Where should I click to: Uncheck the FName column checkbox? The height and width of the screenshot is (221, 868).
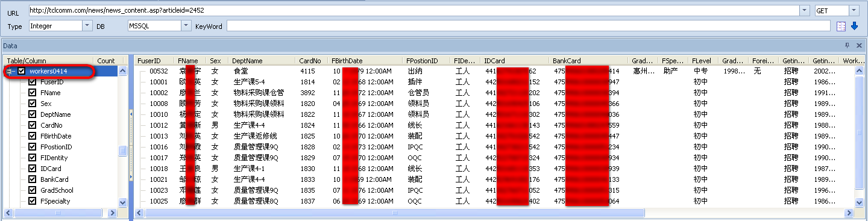[x=33, y=93]
